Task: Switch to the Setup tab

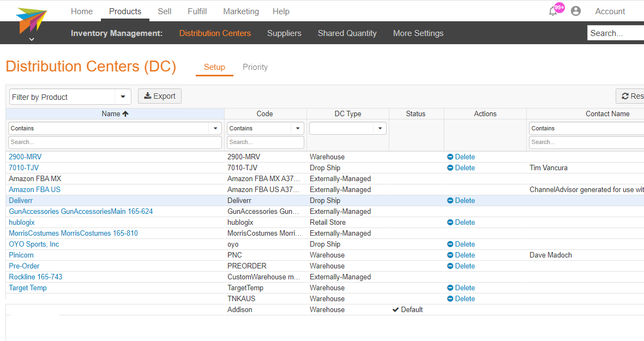Action: pos(214,67)
